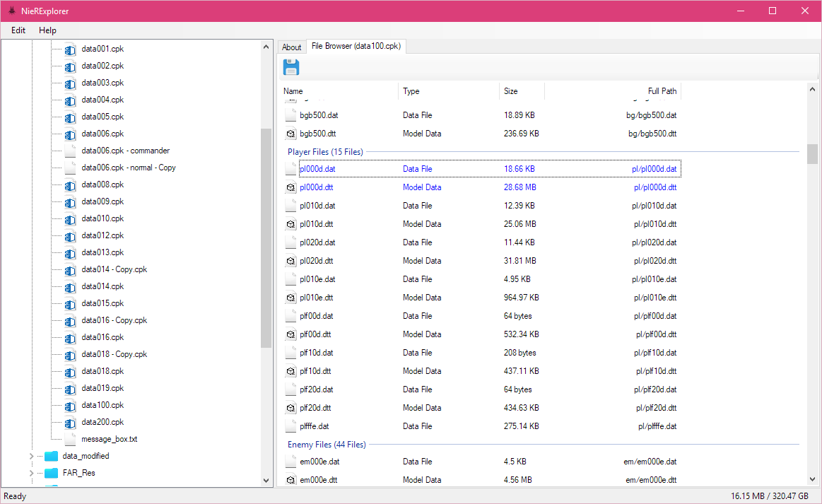
Task: Click the tree panel vertical scrollbar thumb
Action: click(266, 238)
